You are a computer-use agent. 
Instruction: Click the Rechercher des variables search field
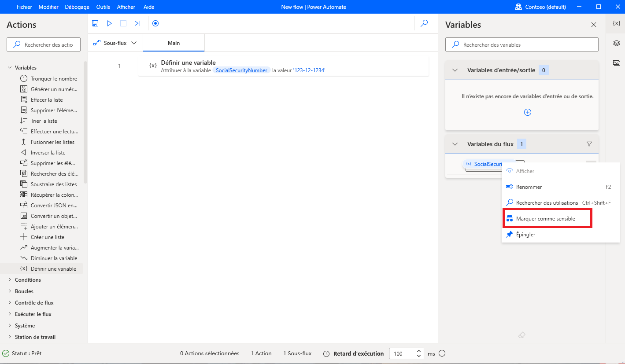[521, 44]
